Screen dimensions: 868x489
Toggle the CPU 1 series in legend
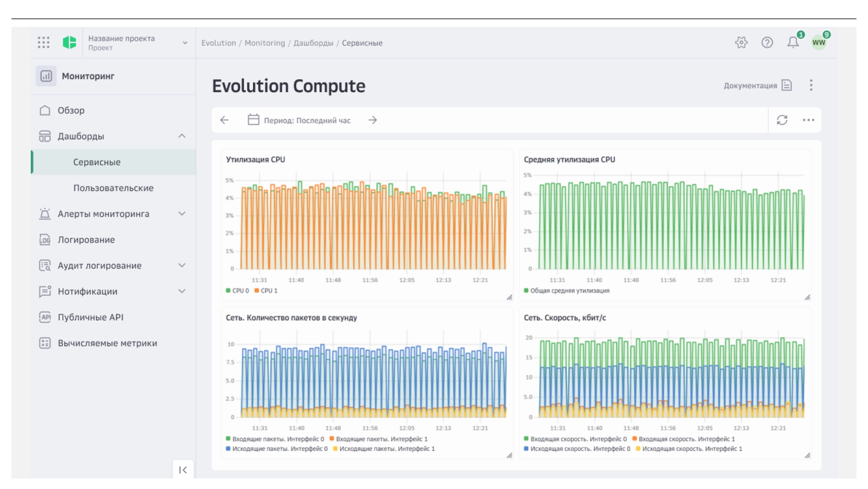point(266,291)
